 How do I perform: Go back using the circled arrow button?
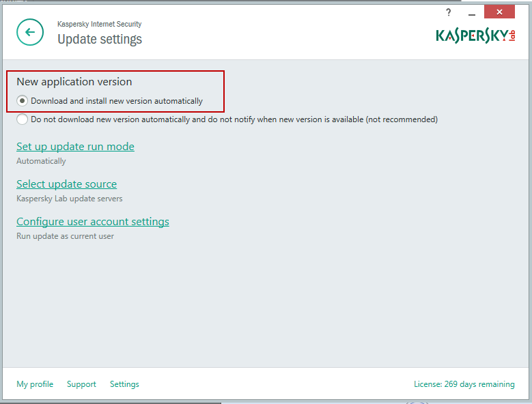click(30, 32)
